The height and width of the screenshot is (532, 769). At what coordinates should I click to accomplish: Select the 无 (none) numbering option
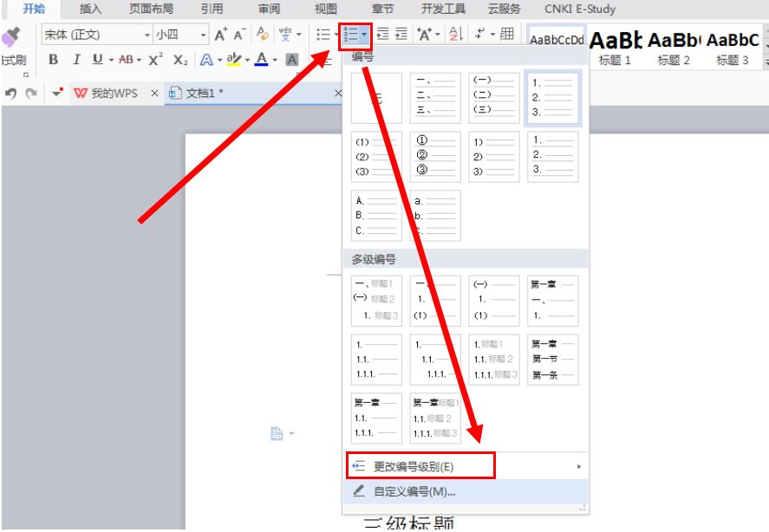(376, 98)
